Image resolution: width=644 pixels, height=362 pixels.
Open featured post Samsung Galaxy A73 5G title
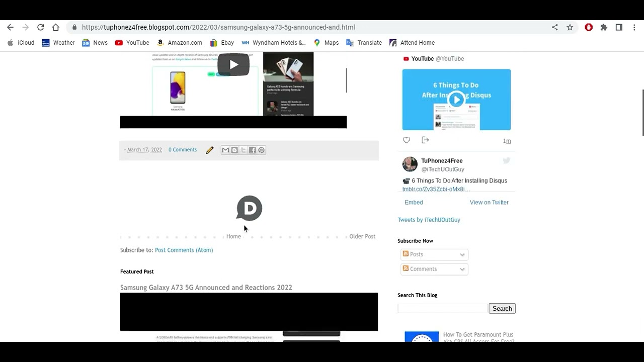click(x=206, y=288)
